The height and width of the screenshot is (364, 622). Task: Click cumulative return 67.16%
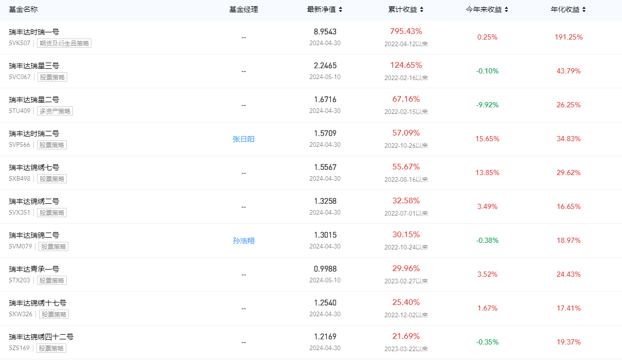[406, 99]
